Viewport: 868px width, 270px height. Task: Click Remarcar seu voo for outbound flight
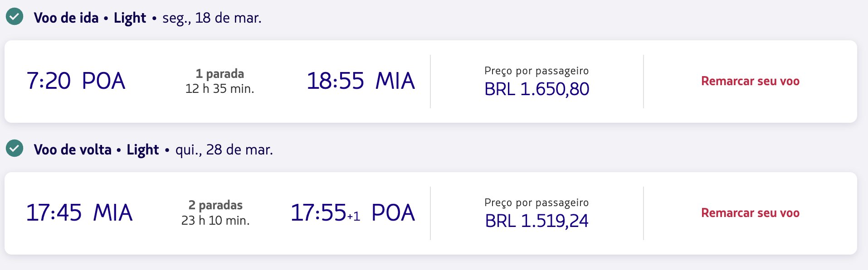click(750, 81)
